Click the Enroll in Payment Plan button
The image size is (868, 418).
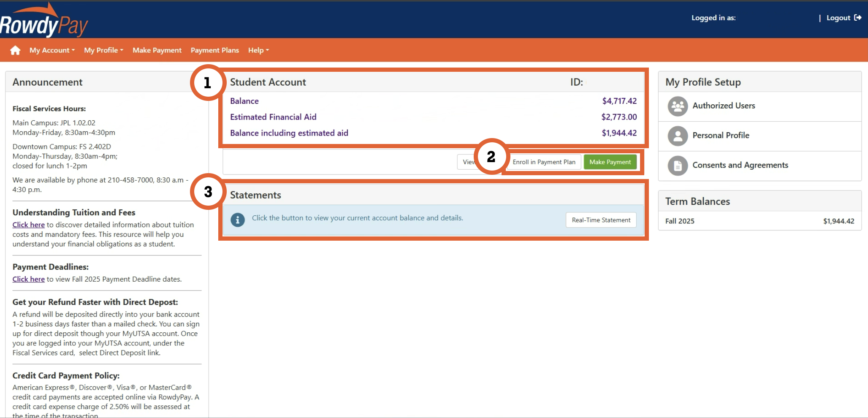[x=544, y=162]
